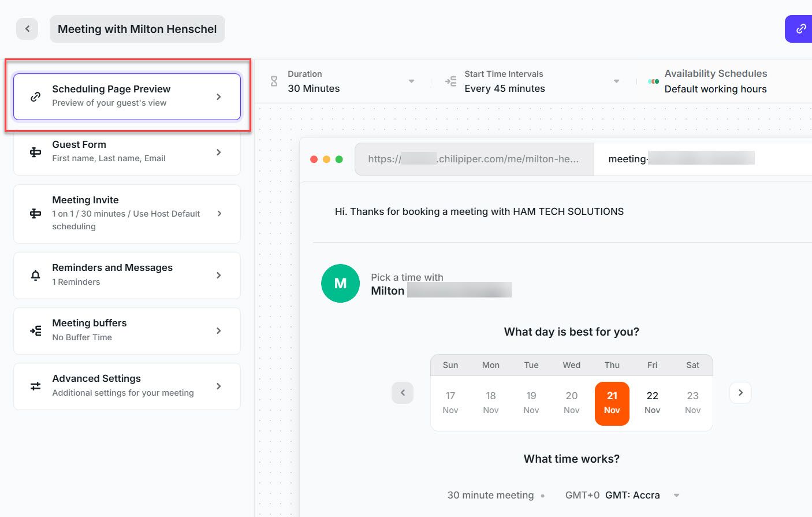This screenshot has height=517, width=812.
Task: Open Guest Form settings
Action: point(219,151)
